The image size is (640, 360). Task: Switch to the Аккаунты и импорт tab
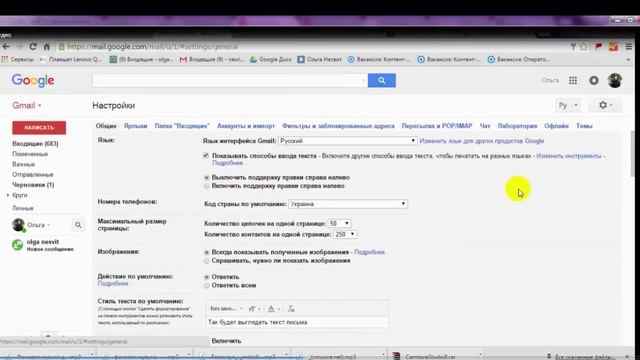point(246,126)
